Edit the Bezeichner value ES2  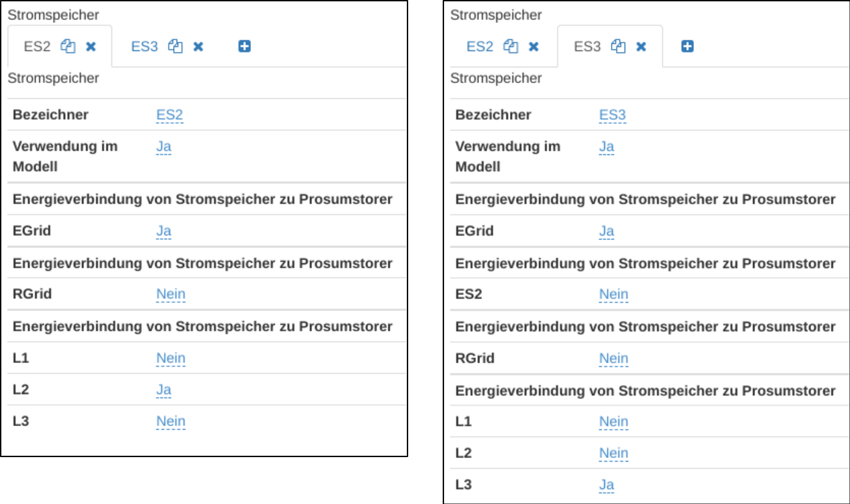pyautogui.click(x=170, y=115)
